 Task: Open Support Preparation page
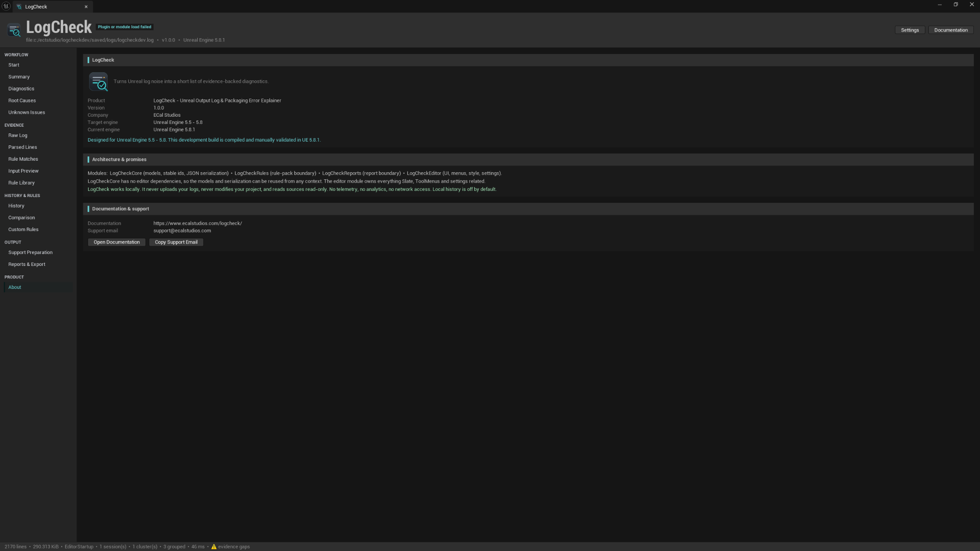click(x=38, y=253)
